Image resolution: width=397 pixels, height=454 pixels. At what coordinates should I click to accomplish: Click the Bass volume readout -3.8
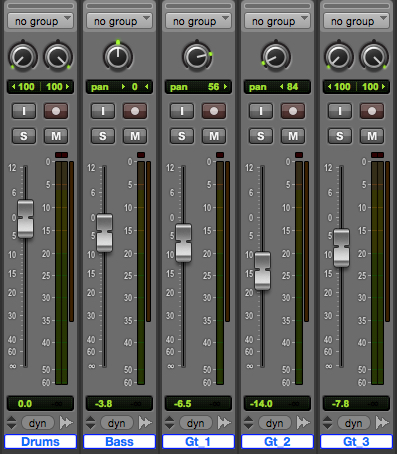click(104, 404)
